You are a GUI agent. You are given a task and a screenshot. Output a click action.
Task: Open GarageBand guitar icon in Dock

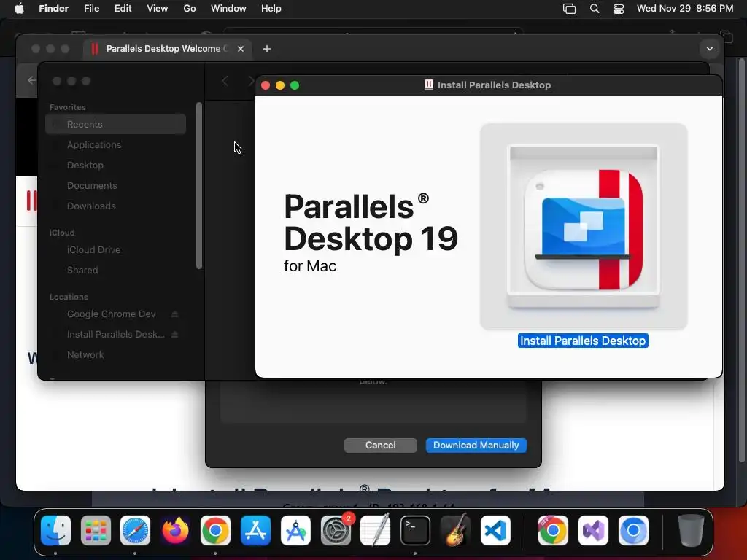(455, 530)
